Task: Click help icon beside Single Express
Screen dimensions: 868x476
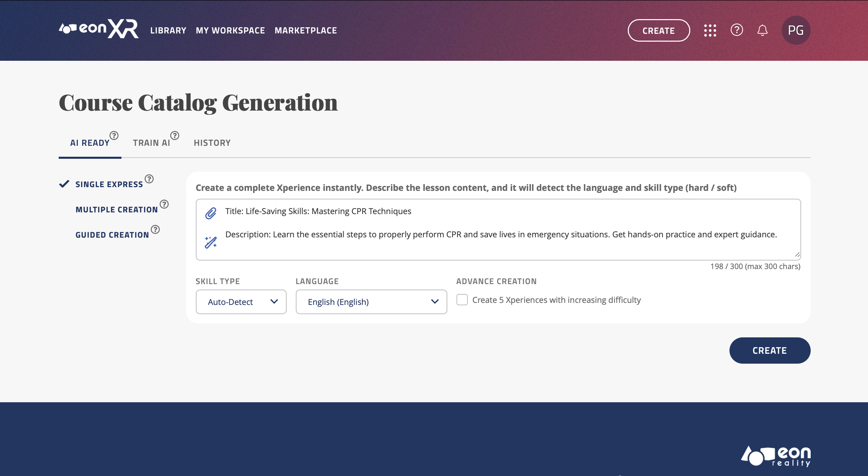Action: [x=149, y=179]
